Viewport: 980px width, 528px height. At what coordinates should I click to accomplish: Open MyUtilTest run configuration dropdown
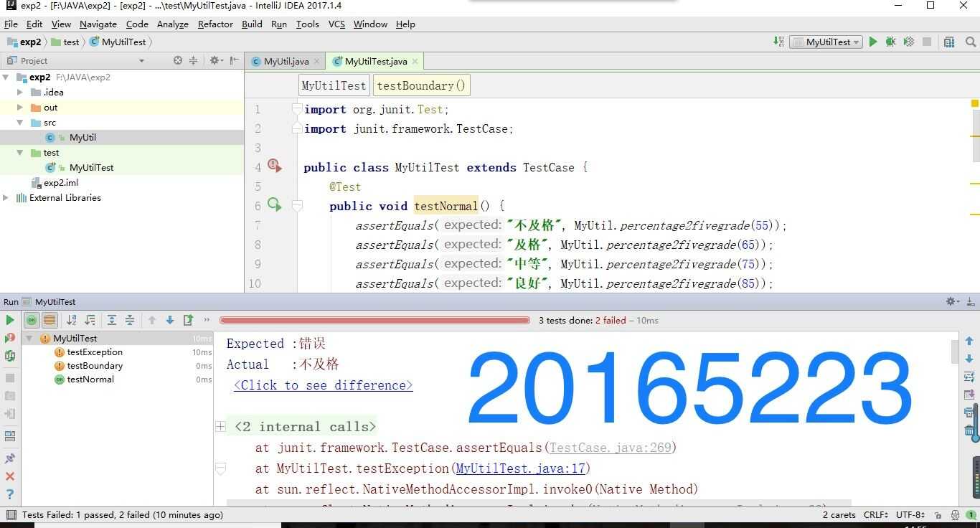pyautogui.click(x=826, y=42)
